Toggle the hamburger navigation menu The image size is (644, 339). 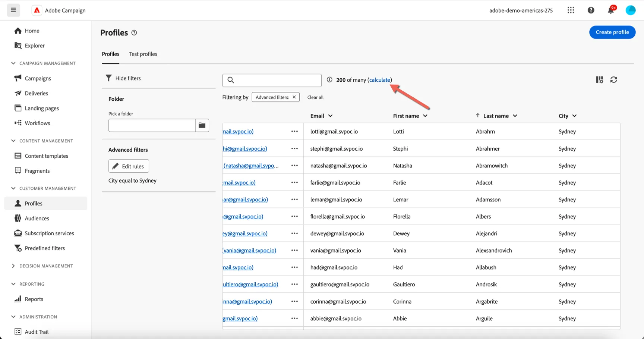click(13, 10)
